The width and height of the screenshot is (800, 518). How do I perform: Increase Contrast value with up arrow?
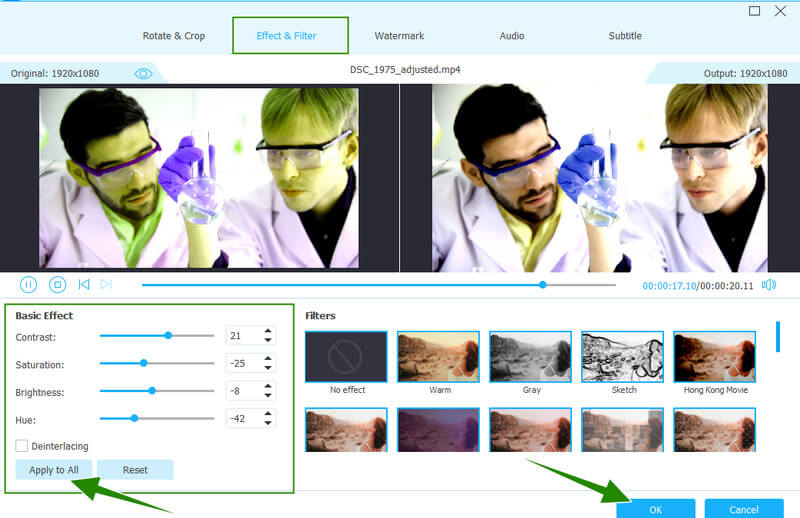pyautogui.click(x=269, y=332)
